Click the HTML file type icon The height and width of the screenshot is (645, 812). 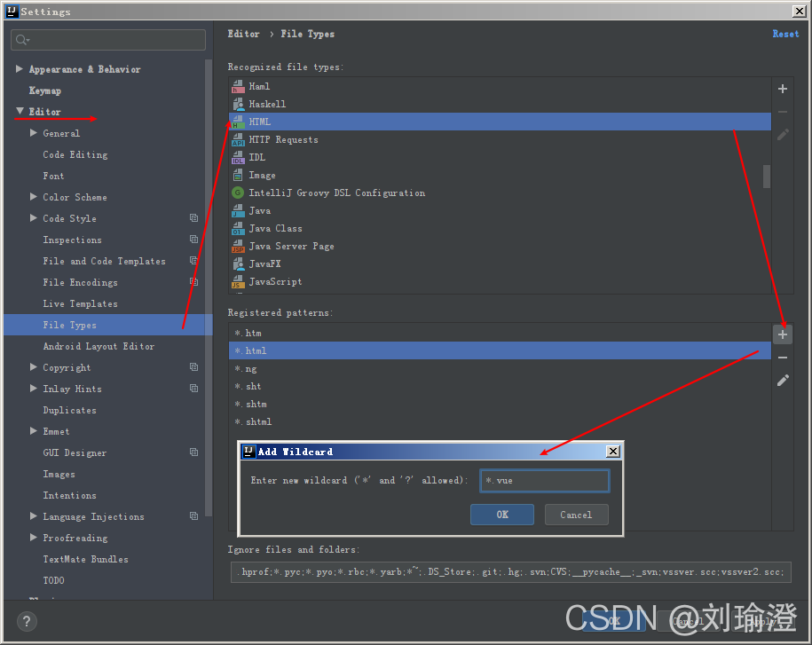coord(238,122)
